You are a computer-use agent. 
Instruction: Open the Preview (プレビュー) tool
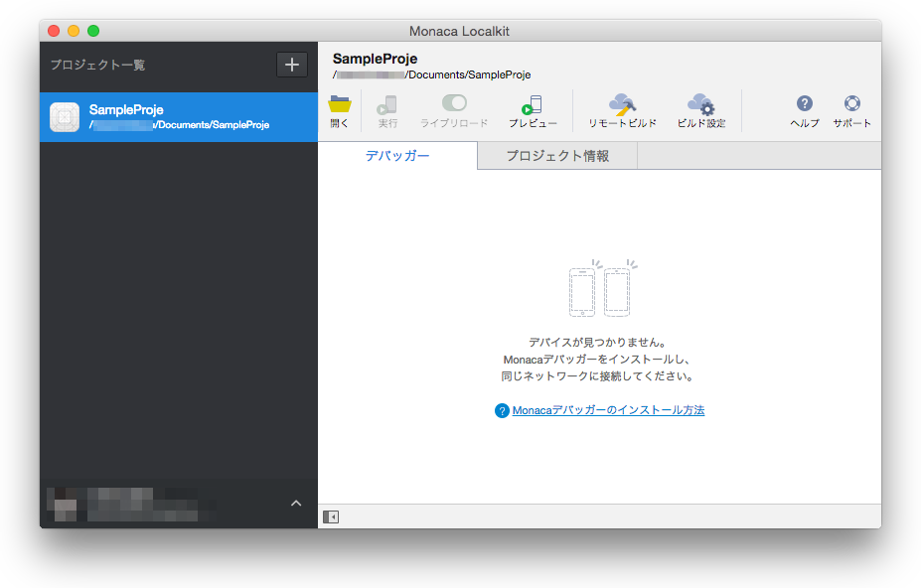tap(533, 105)
